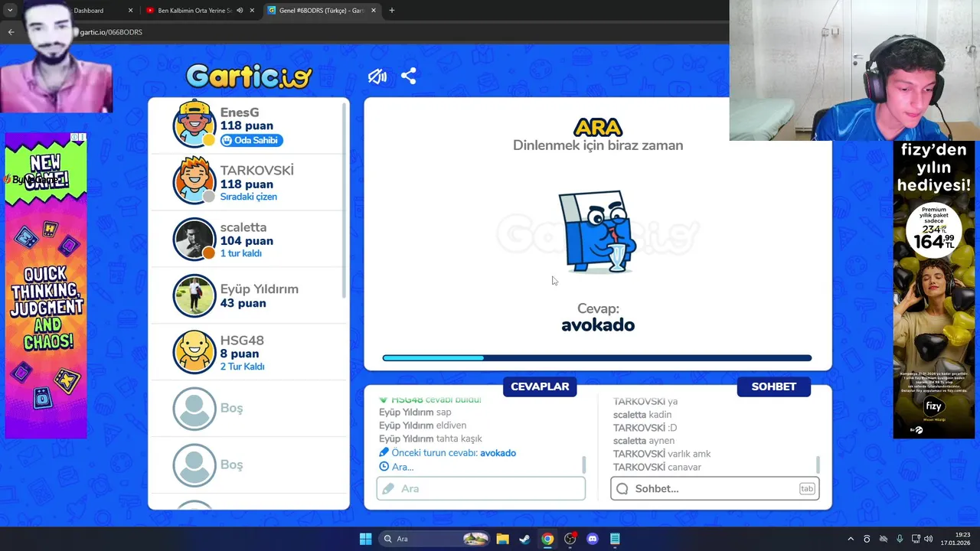Click '1 tur kaldı' under scaletta
This screenshot has height=551, width=980.
click(x=241, y=253)
